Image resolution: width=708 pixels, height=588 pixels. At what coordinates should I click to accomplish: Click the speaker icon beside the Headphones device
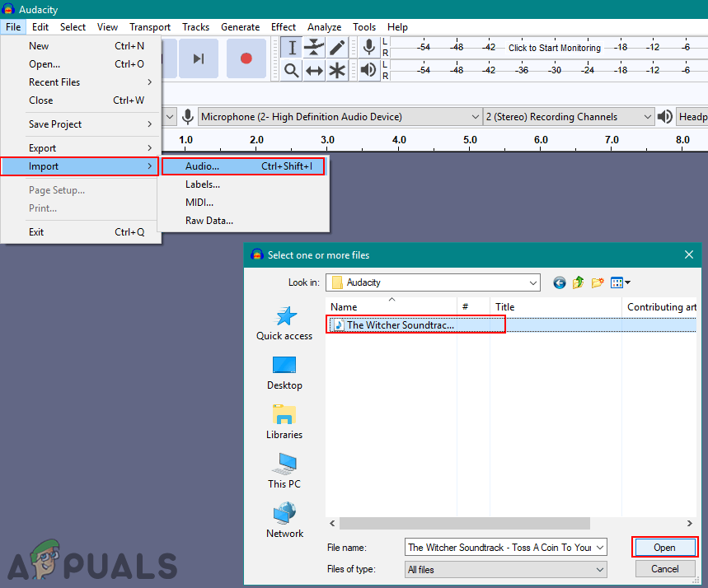(664, 117)
